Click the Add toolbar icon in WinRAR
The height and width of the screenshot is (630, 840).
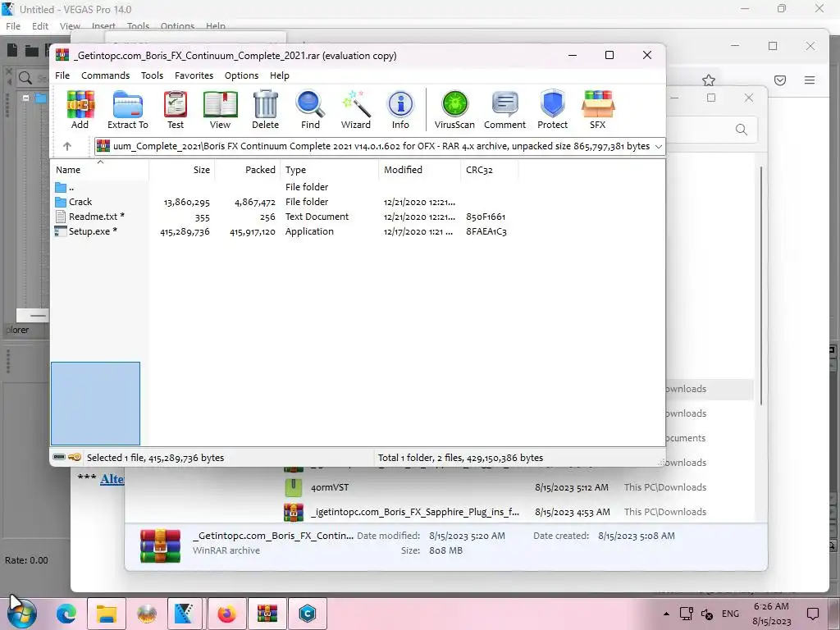(80, 110)
